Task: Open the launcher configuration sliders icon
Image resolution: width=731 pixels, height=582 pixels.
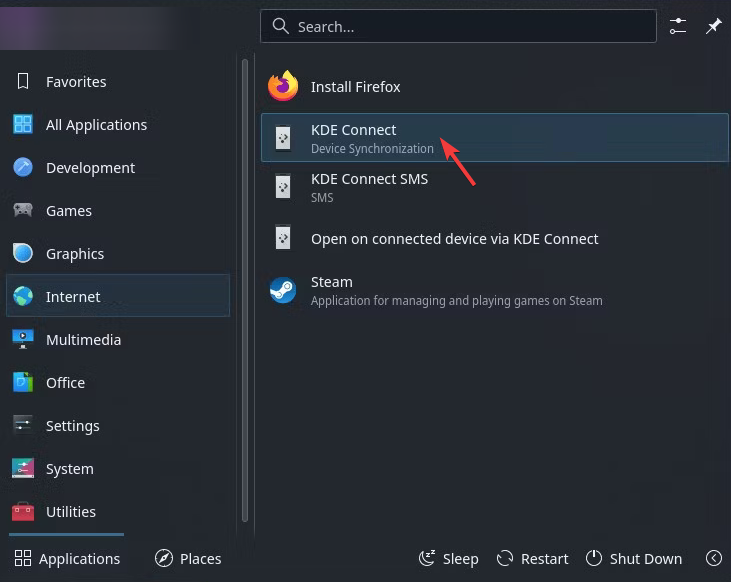Action: point(677,26)
